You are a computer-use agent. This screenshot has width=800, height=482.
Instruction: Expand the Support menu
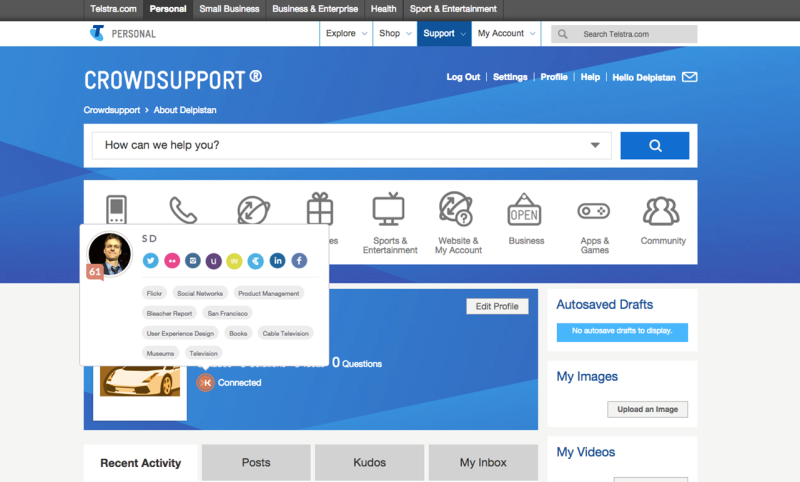coord(444,33)
